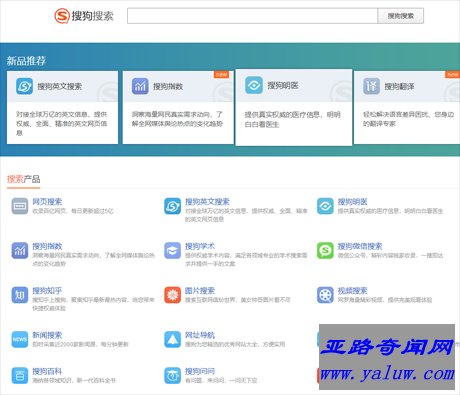This screenshot has height=395, width=460.
Task: Click the 搜狗指数 icon in product list
Action: coord(20,251)
